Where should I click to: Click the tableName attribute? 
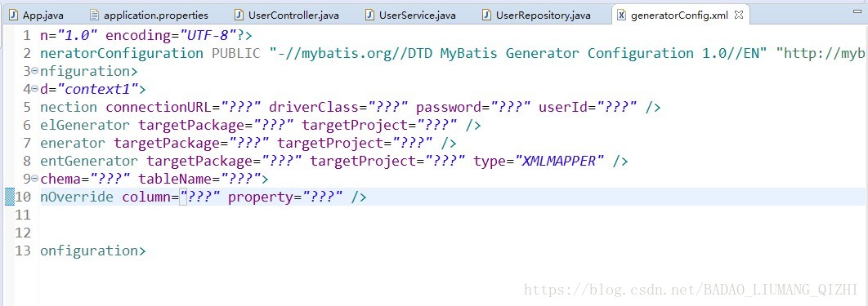click(x=176, y=179)
